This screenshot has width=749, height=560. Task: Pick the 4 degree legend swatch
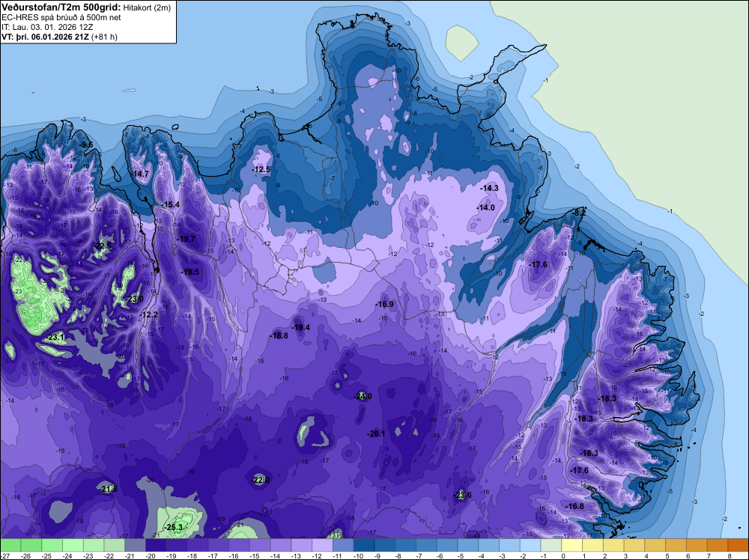pyautogui.click(x=655, y=545)
